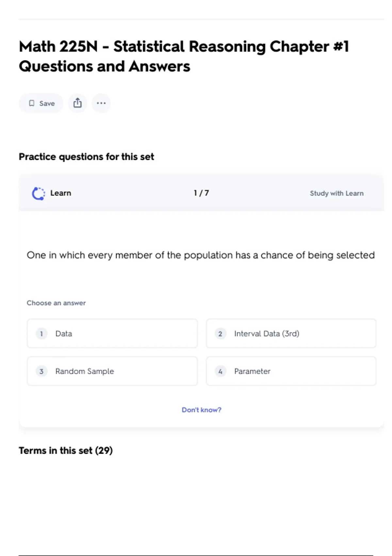Open the share icon button
This screenshot has height=556, width=392.
pos(77,103)
